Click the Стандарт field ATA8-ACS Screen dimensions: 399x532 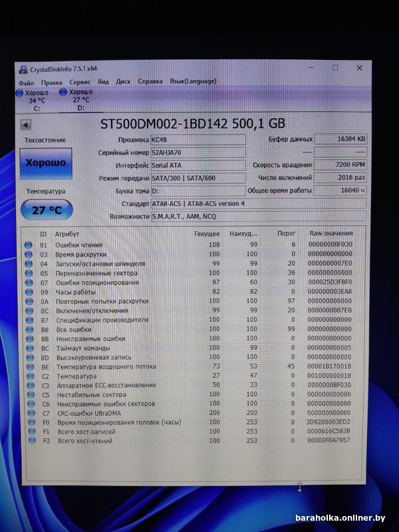tap(259, 203)
